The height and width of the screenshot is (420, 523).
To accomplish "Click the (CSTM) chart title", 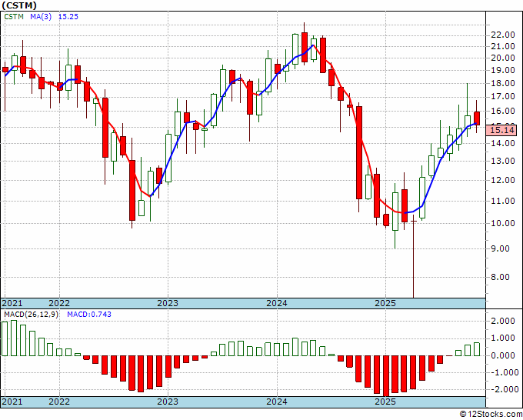I will (19, 5).
